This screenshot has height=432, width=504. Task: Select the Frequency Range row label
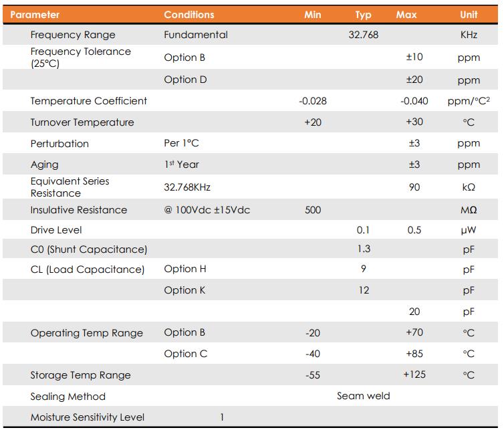[x=73, y=35]
